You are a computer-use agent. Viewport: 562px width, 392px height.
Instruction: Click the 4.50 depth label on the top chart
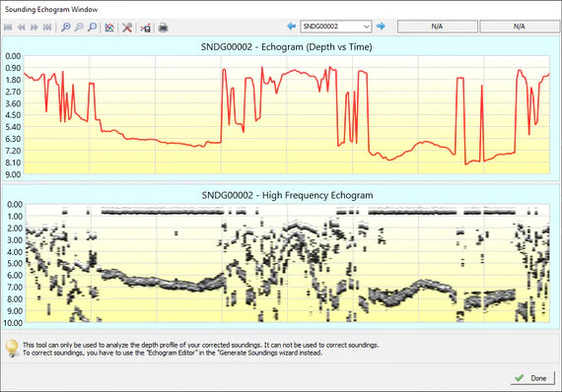coord(13,115)
